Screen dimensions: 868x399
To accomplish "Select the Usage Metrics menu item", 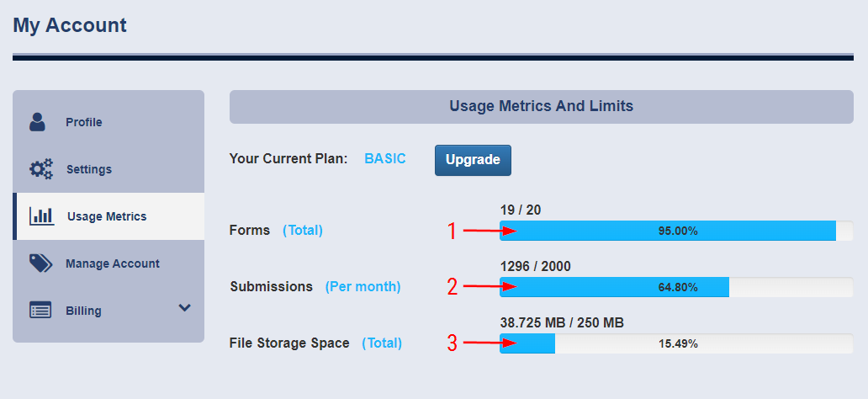I will 108,216.
